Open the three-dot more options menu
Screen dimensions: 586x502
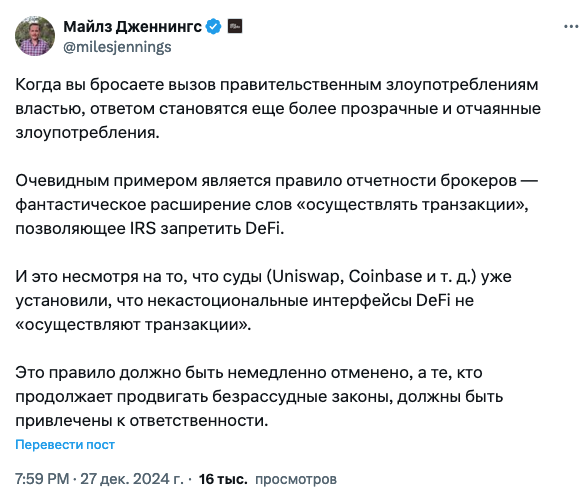click(571, 27)
